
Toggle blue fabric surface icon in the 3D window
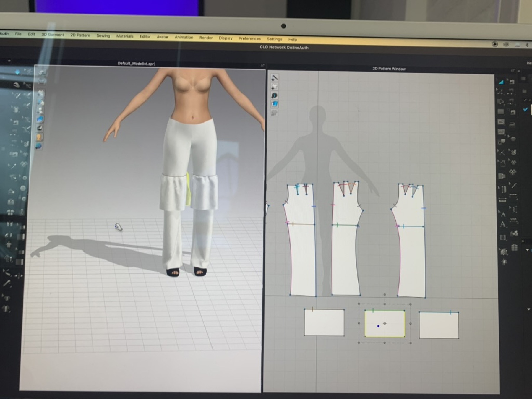tap(40, 119)
